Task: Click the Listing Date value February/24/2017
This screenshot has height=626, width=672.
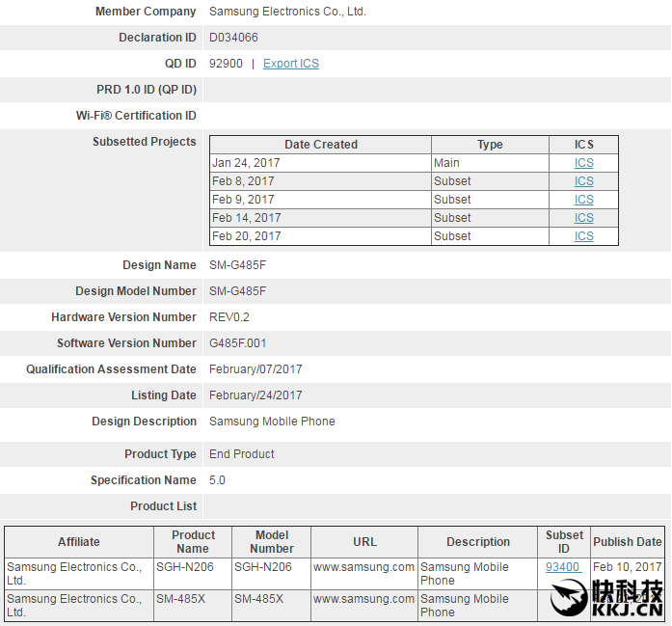Action: (255, 395)
